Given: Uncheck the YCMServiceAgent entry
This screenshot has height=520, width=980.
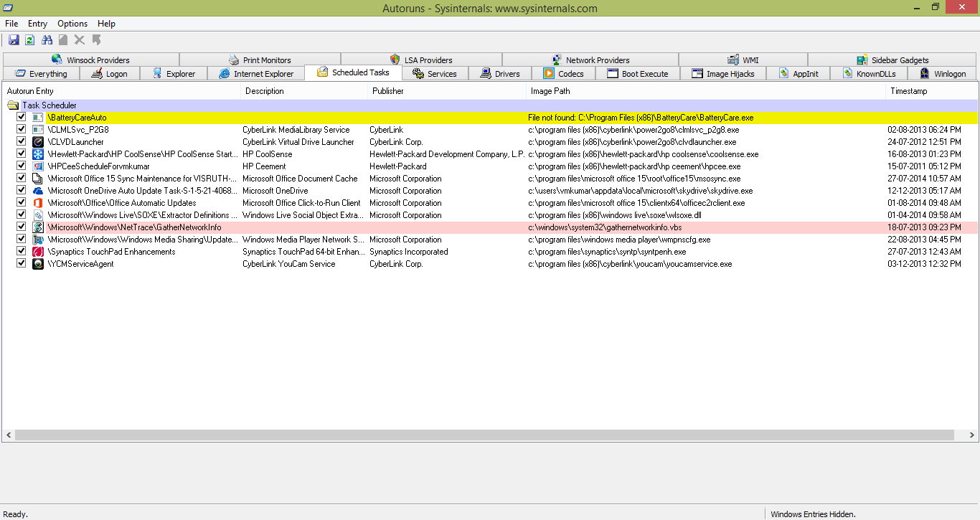Looking at the screenshot, I should click(x=22, y=263).
